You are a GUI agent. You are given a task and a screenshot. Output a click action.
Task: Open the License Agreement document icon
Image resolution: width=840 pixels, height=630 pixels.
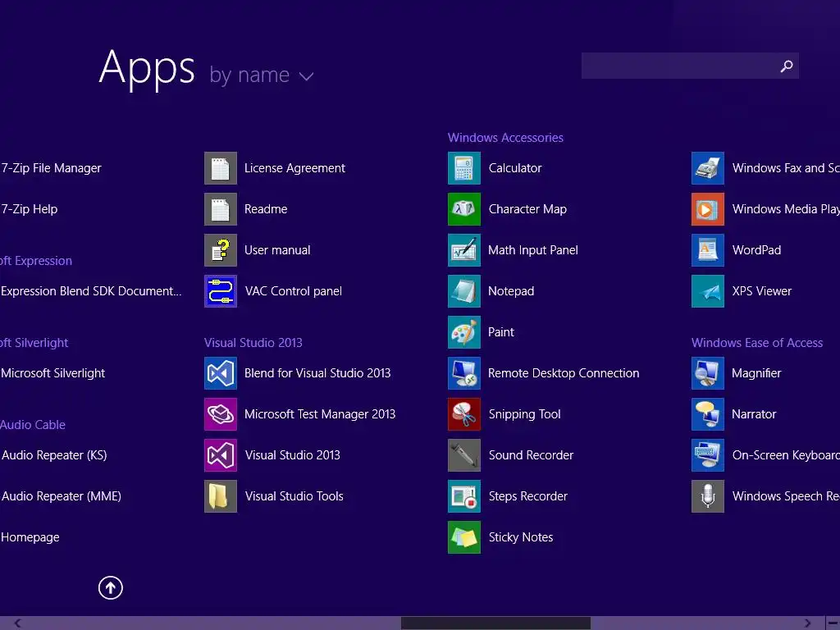coord(220,167)
